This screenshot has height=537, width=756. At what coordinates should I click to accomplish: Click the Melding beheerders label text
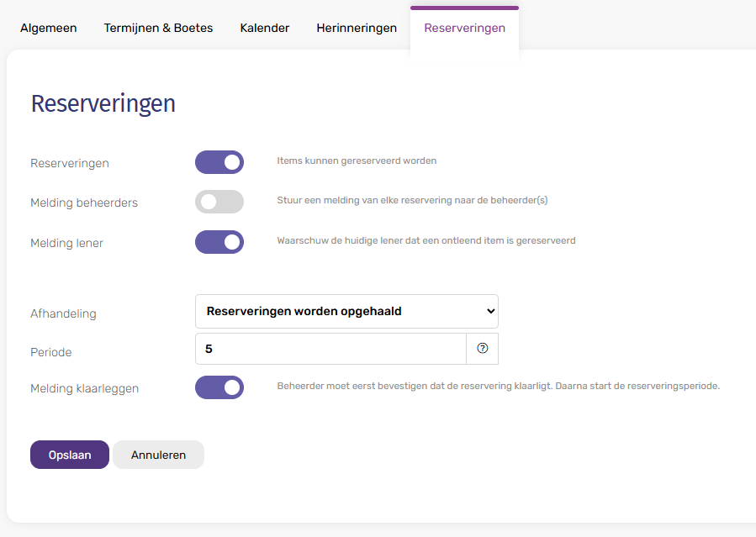click(x=84, y=203)
